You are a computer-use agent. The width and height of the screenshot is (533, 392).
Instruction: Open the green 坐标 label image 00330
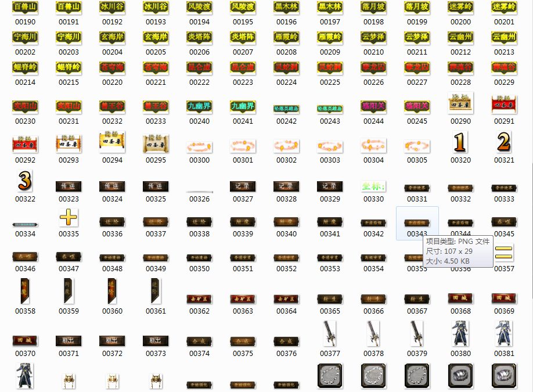pyautogui.click(x=373, y=186)
